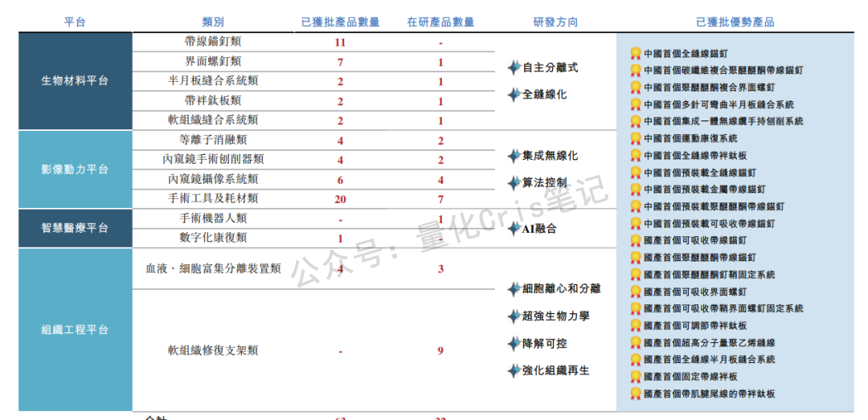Click product text 國產首個聚醚醚酮帶線錨釘
Screen dimensions: 868x420
coord(700,257)
